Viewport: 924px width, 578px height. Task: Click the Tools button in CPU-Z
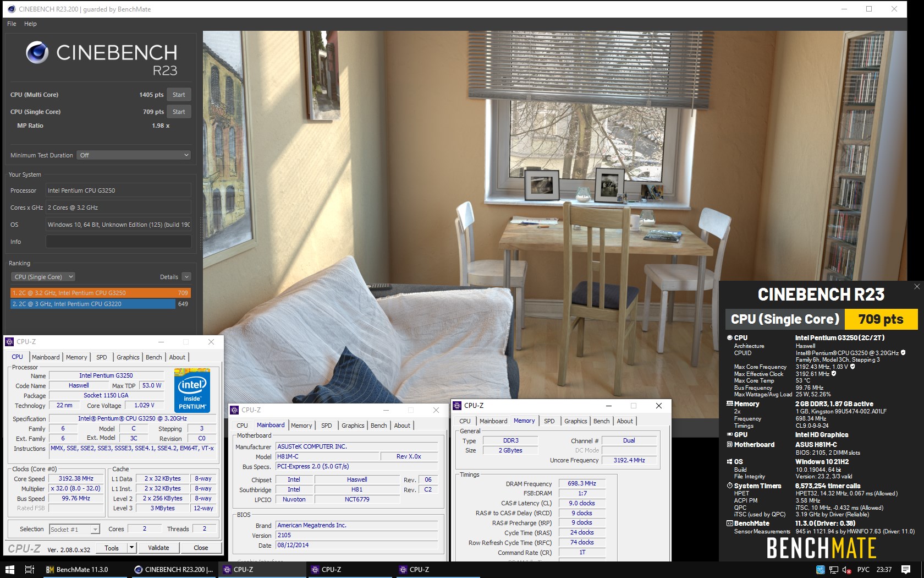tap(112, 548)
